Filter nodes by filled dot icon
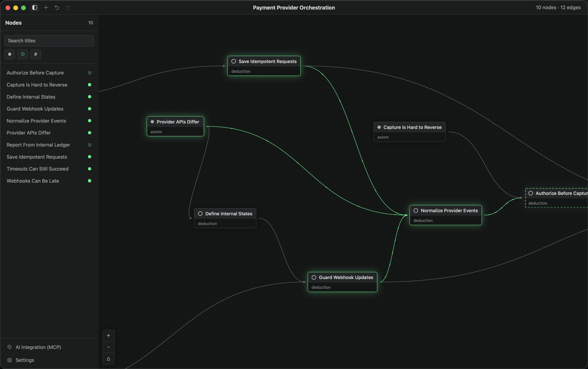This screenshot has width=588, height=369. tap(10, 54)
